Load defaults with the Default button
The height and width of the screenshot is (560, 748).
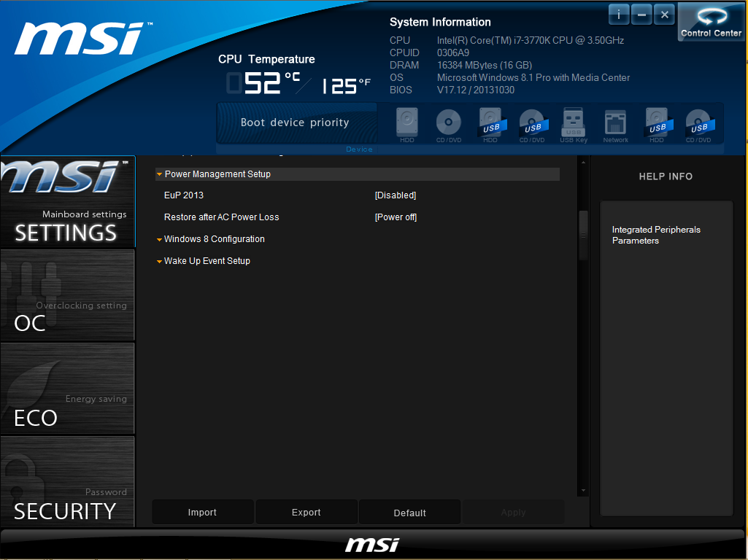[x=410, y=513]
